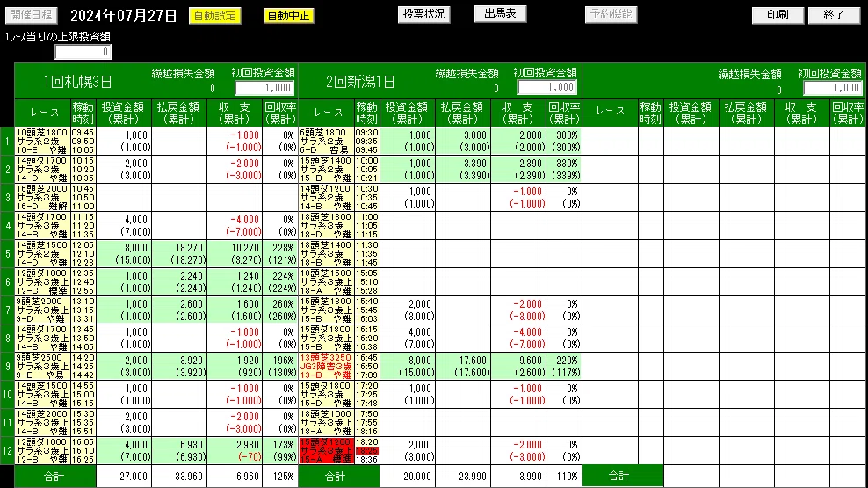868x488 pixels.
Task: Click Sapporo total investment 27,000
Action: coord(133,477)
